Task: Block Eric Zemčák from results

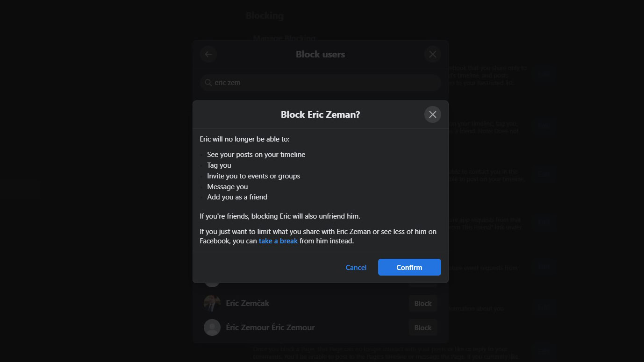Action: point(422,303)
